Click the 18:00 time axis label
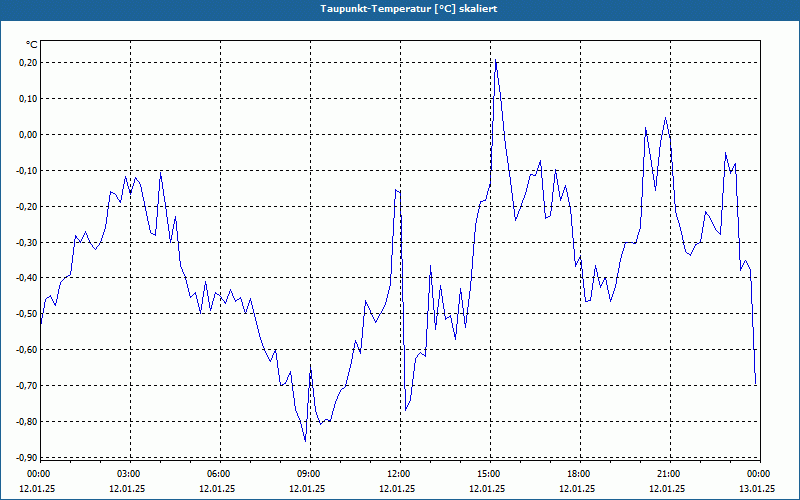Screen dimensions: 800x500 pyautogui.click(x=579, y=474)
